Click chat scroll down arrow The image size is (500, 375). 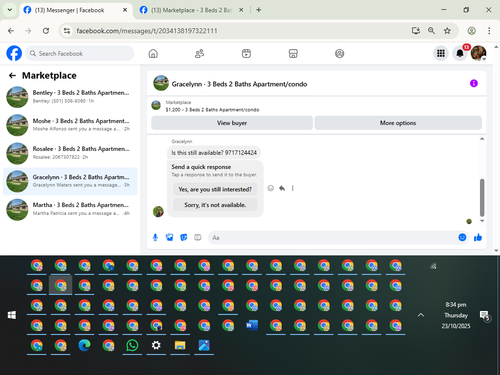click(x=482, y=221)
